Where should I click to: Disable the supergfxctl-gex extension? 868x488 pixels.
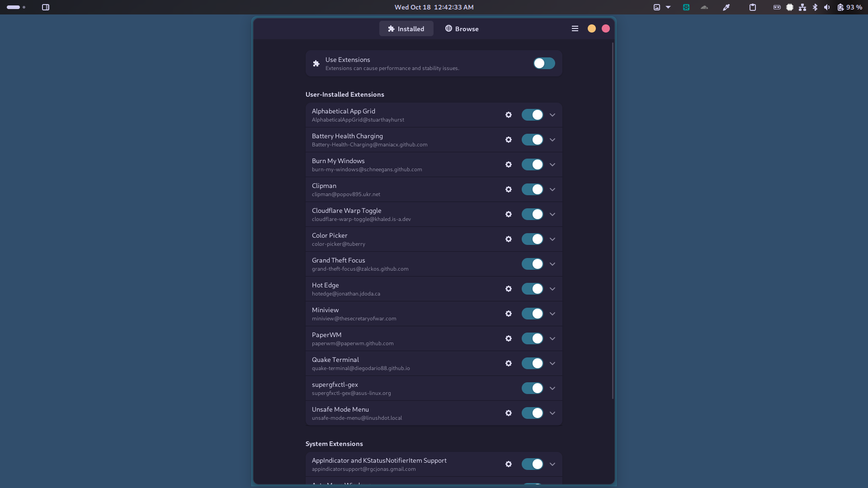(532, 388)
